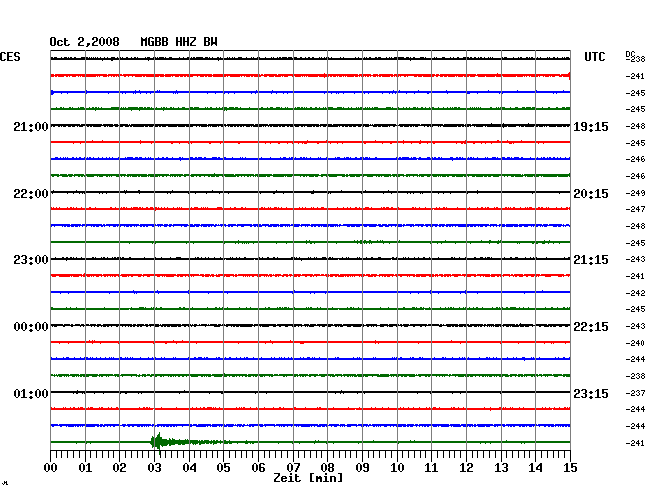Click the date label 'Oct 2,2008'
Image resolution: width=650 pixels, height=494 pixels.
point(85,42)
